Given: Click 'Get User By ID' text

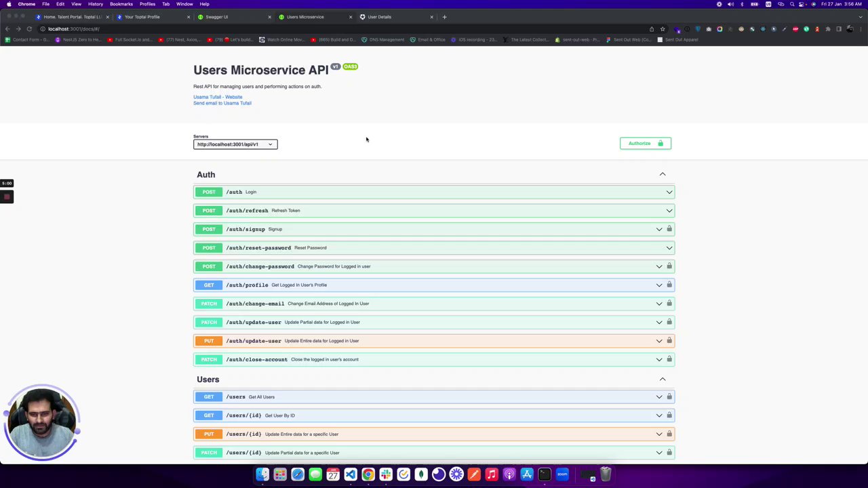Looking at the screenshot, I should click(x=280, y=415).
